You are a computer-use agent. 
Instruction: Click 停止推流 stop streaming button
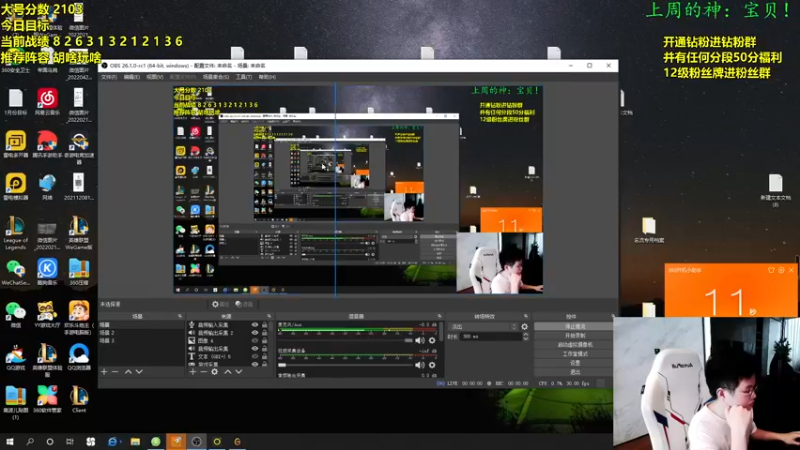(574, 327)
